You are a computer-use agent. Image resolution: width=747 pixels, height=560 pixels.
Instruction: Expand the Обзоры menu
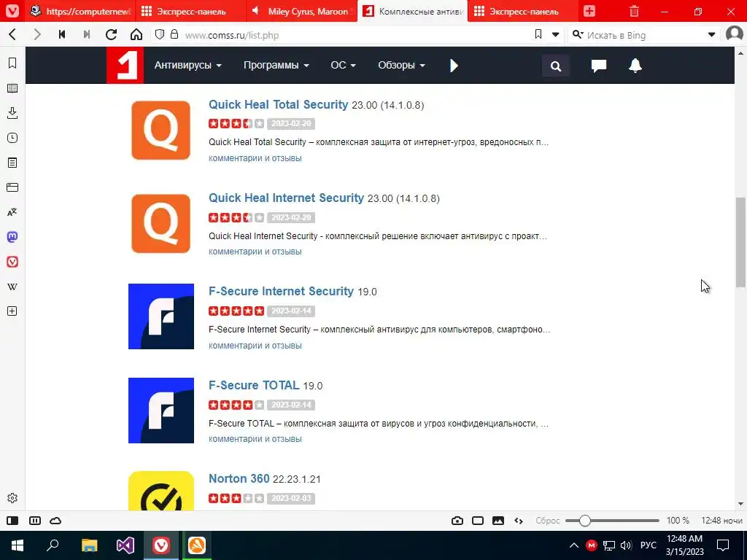pyautogui.click(x=402, y=65)
